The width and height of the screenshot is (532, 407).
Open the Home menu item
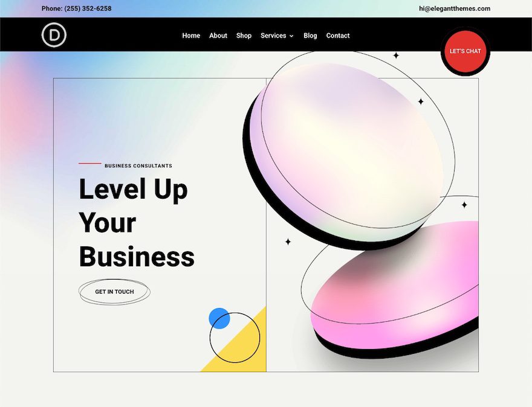(x=191, y=36)
